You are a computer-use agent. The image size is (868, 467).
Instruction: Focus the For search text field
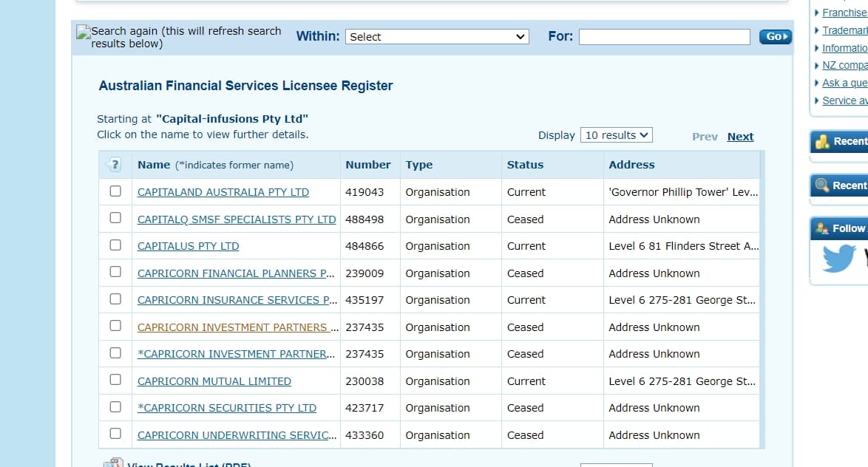point(664,36)
